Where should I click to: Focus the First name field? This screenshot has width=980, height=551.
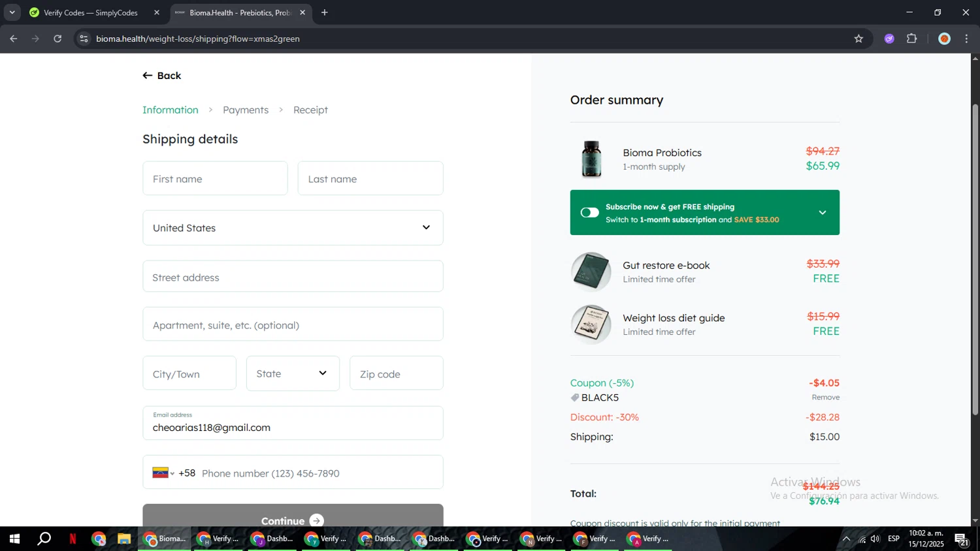coord(215,178)
